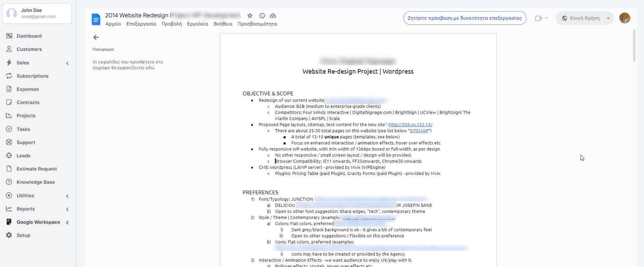
Task: Click the document title 2014 Website Redesign
Action: [x=137, y=15]
